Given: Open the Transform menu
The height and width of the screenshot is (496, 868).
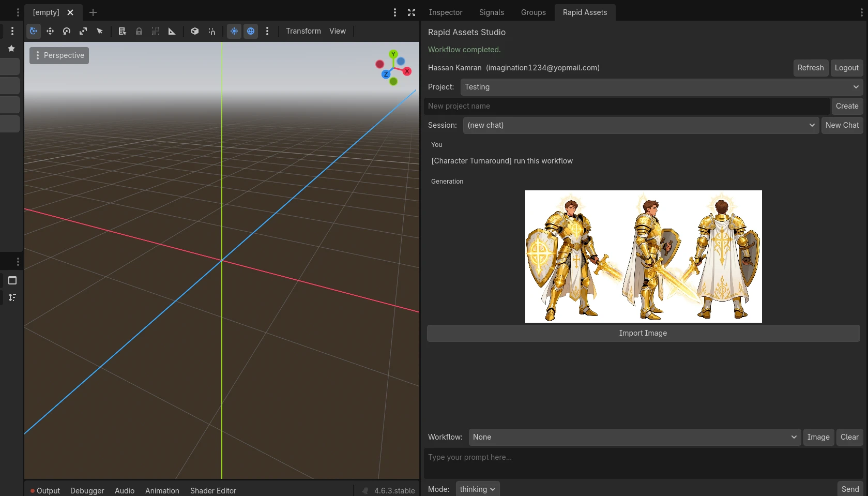Looking at the screenshot, I should (303, 31).
